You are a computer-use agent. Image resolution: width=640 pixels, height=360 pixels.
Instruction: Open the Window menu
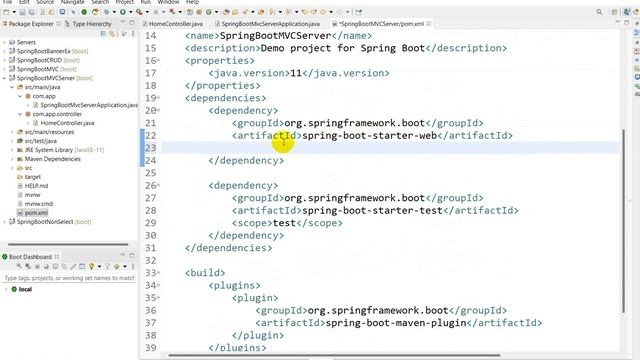pos(169,2)
